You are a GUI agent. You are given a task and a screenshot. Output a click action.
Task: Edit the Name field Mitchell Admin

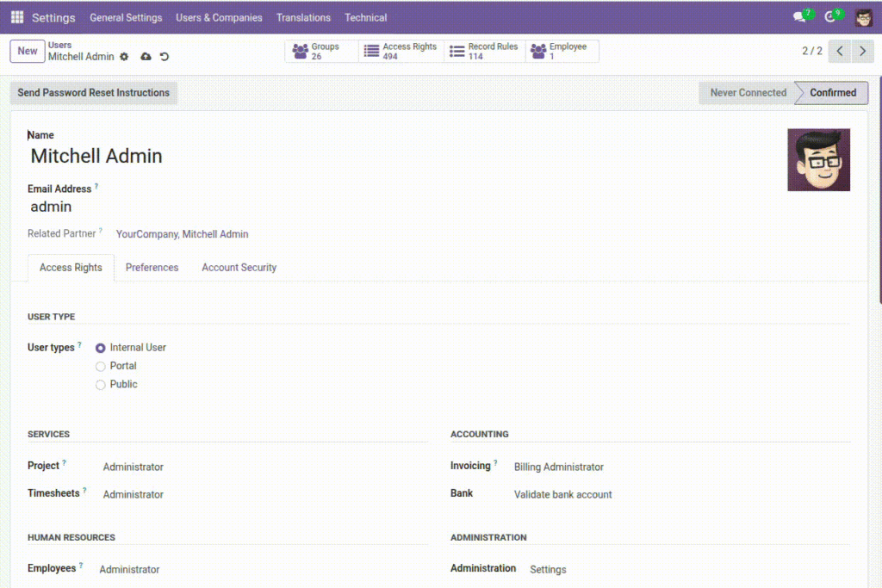tap(96, 157)
